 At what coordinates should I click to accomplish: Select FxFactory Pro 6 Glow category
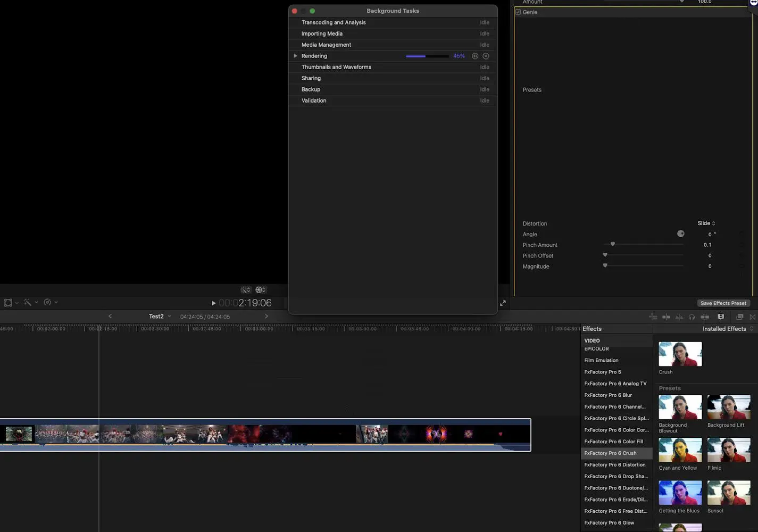(x=609, y=523)
